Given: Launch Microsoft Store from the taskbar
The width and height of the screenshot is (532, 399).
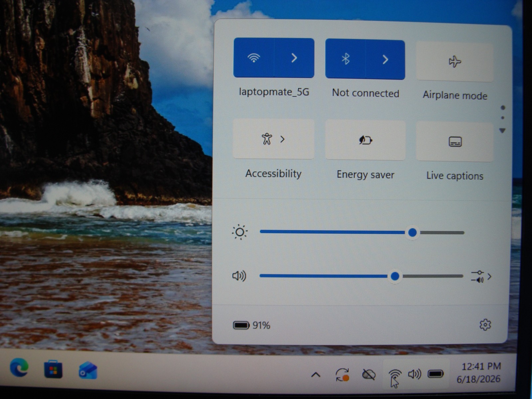Looking at the screenshot, I should [53, 369].
